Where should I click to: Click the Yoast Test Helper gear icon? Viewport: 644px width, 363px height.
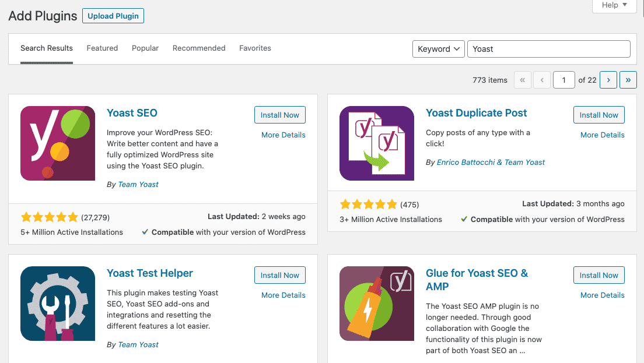click(x=58, y=304)
